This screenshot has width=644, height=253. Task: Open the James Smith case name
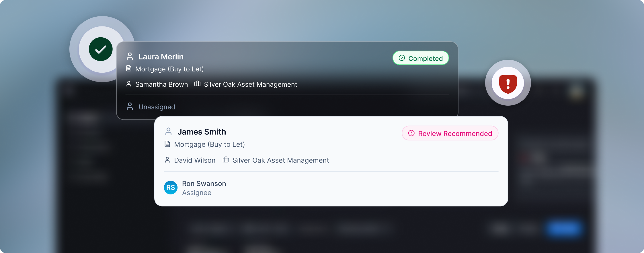coord(202,132)
